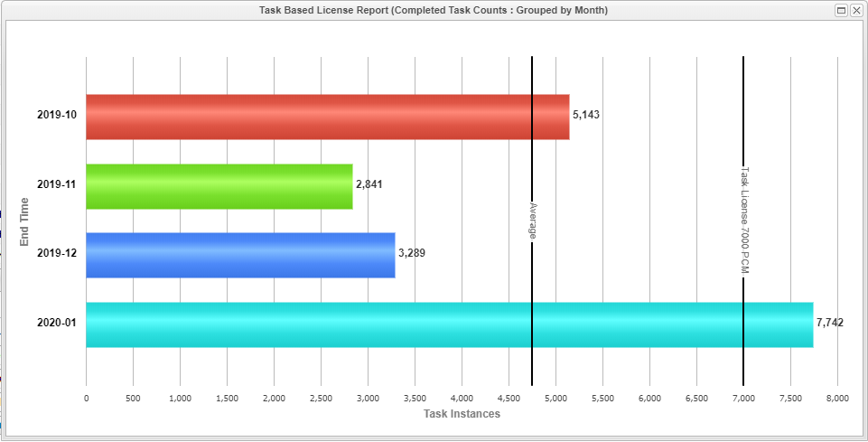
Task: Click the 2020-01 category axis label
Action: pyautogui.click(x=57, y=323)
